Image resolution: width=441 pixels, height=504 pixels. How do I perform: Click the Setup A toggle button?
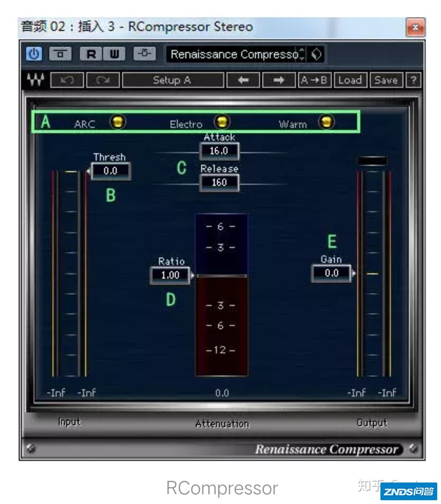click(x=173, y=80)
